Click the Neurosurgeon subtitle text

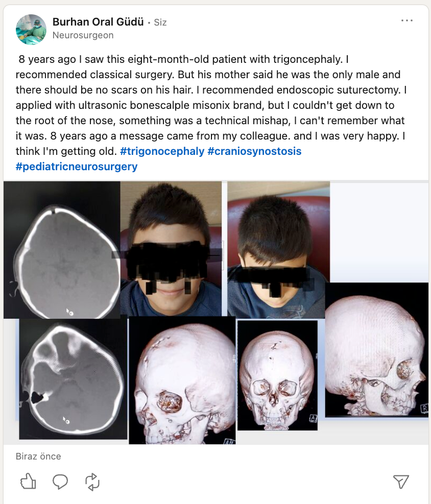[x=83, y=35]
